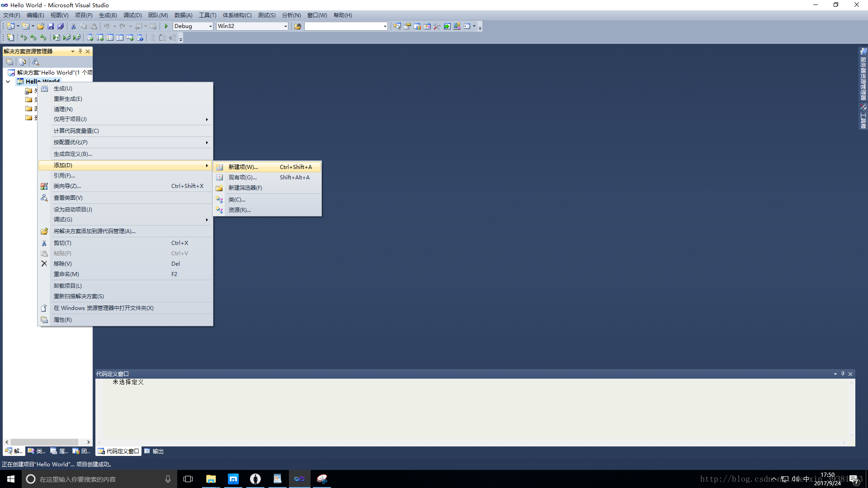Open the Find combo box dropdown arrow
This screenshot has height=488, width=868.
[x=385, y=26]
